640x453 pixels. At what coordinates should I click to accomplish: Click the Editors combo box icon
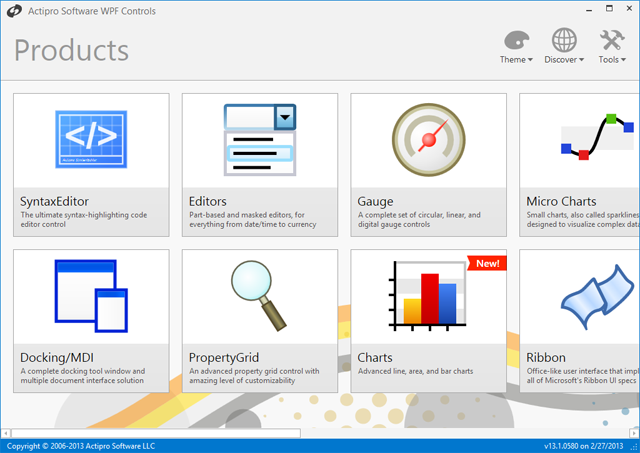click(x=260, y=140)
